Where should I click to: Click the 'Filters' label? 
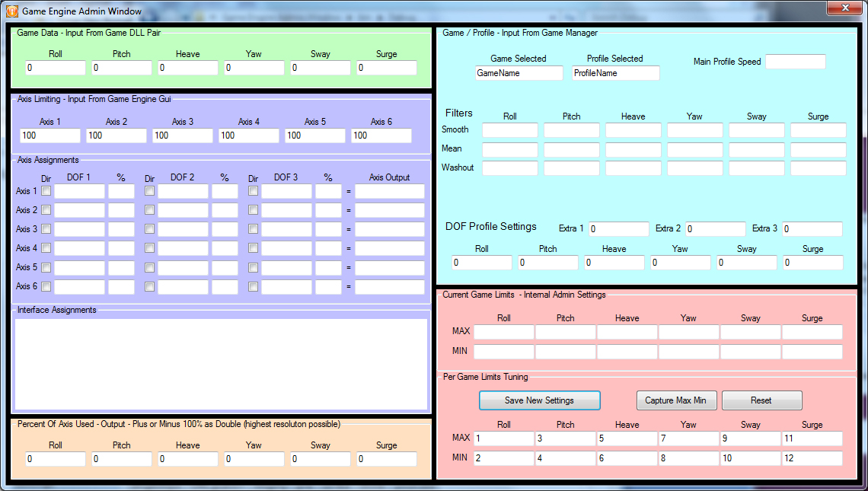[459, 113]
